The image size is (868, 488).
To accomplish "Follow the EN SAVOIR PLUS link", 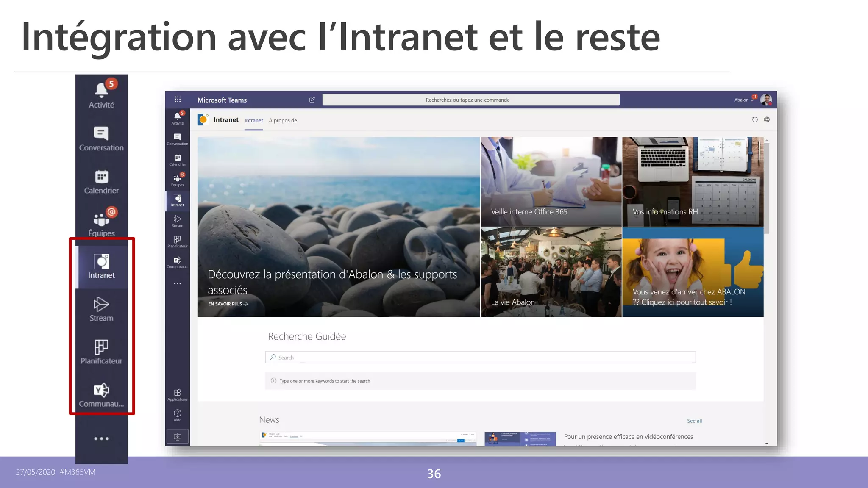I will click(x=228, y=304).
